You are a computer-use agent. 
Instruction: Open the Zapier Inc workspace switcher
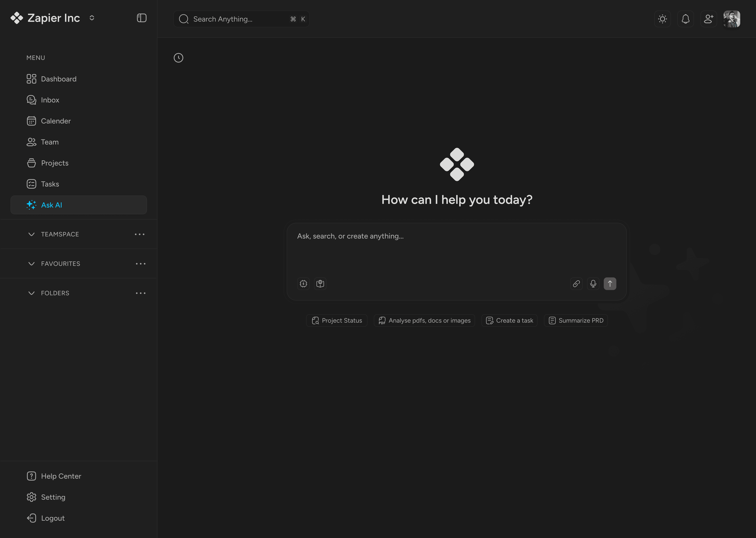(x=92, y=18)
